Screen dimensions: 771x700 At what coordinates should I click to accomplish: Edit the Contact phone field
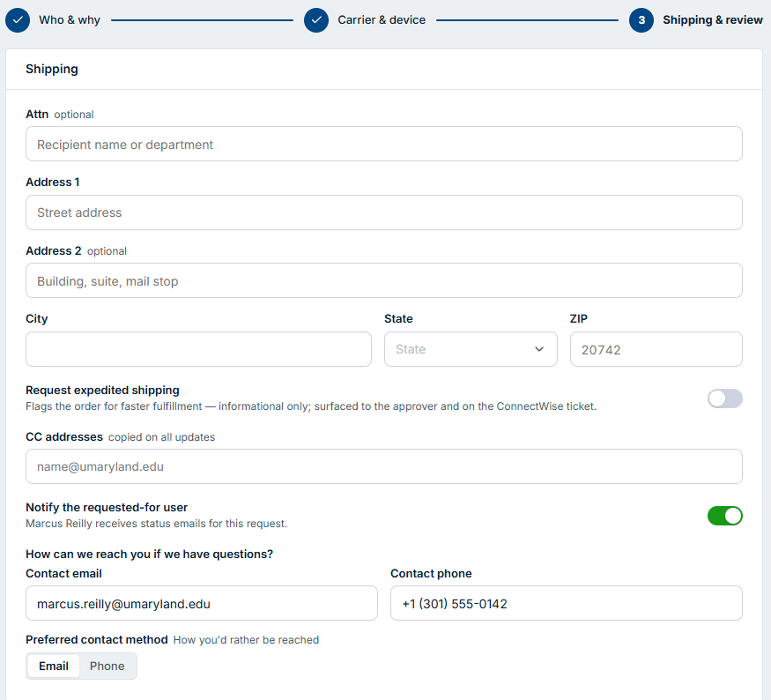(x=567, y=603)
